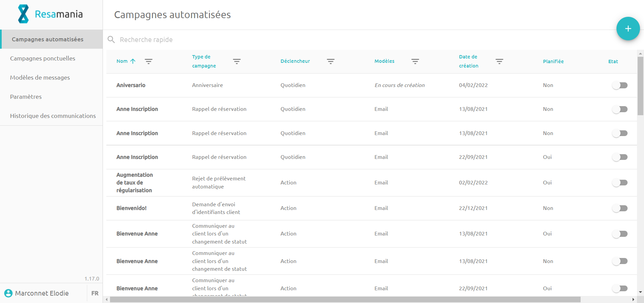
Task: Click the horizontal table scrollbar
Action: [x=345, y=299]
